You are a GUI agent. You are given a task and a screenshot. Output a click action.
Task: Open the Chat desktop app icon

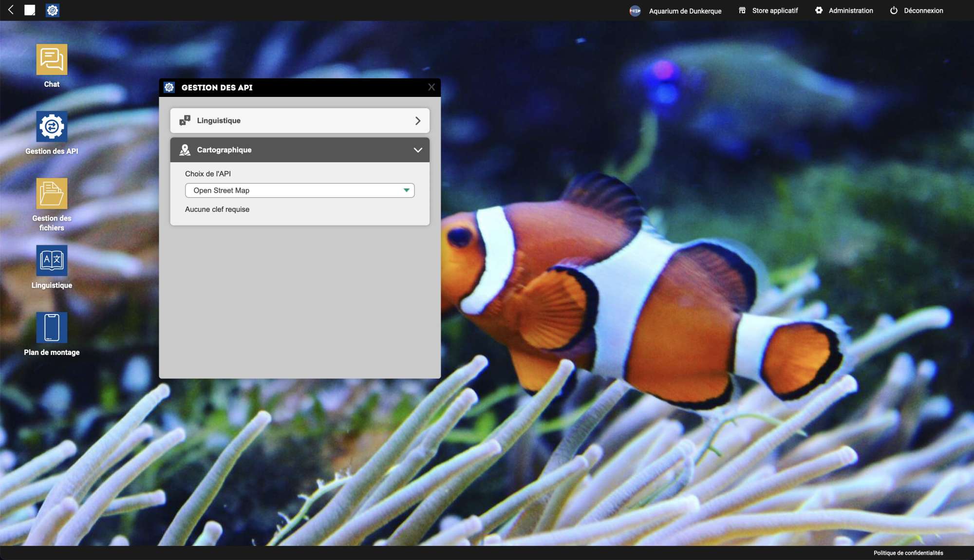click(52, 60)
